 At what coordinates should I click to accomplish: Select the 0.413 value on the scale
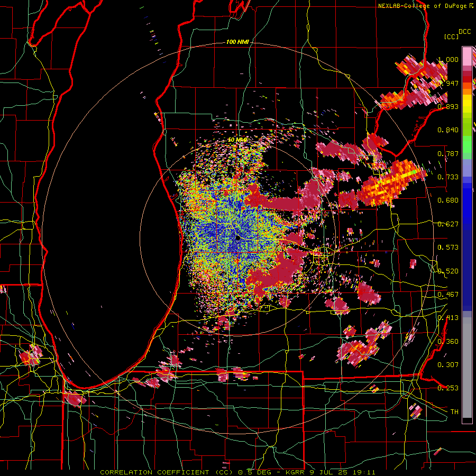[x=448, y=318]
